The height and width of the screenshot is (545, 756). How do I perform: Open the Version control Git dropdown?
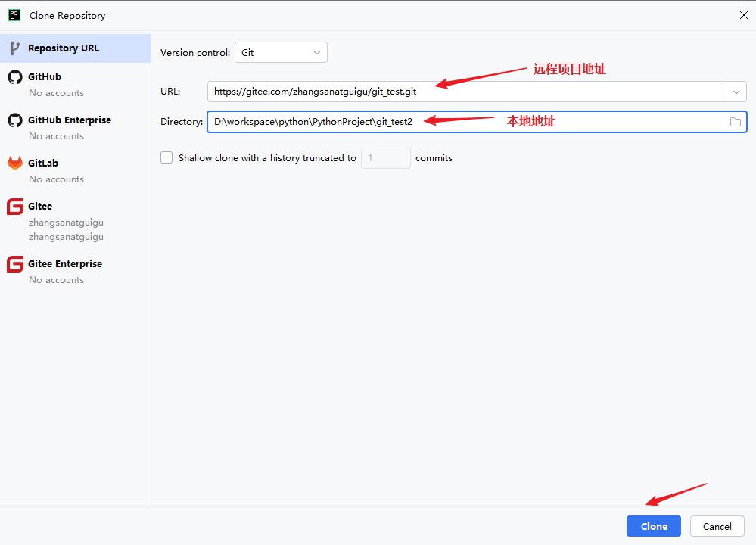click(281, 52)
